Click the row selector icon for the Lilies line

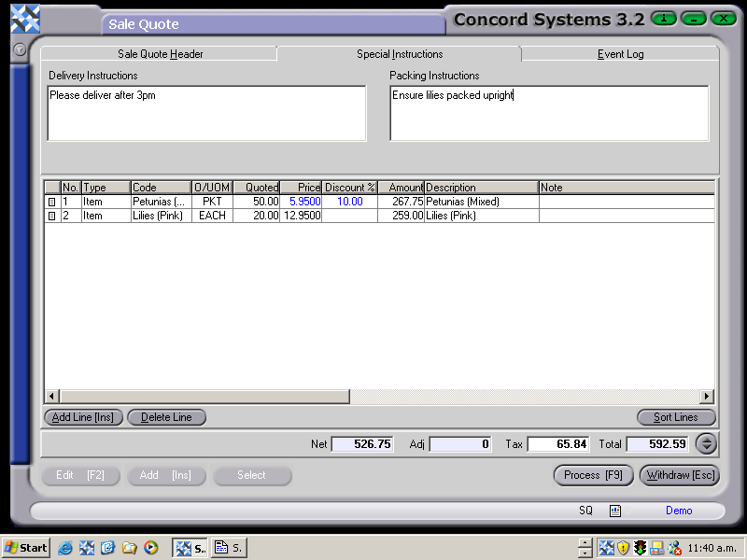[53, 215]
